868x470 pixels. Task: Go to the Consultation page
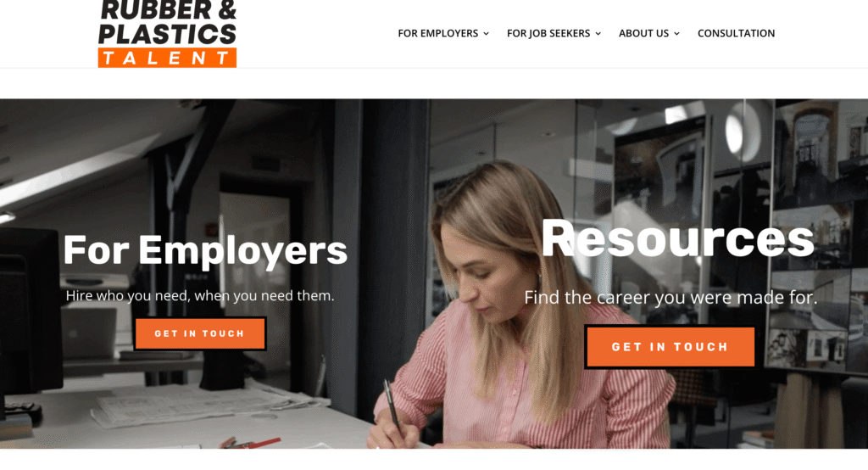click(x=737, y=33)
